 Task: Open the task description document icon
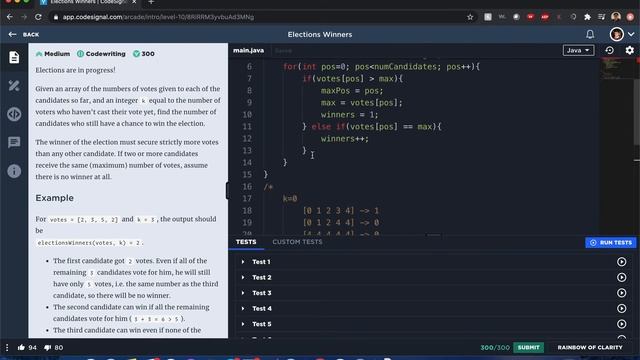[14, 57]
